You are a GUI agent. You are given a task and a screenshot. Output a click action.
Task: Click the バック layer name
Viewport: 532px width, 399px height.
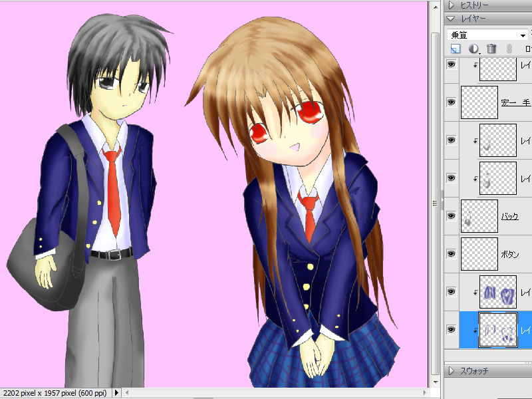[510, 216]
